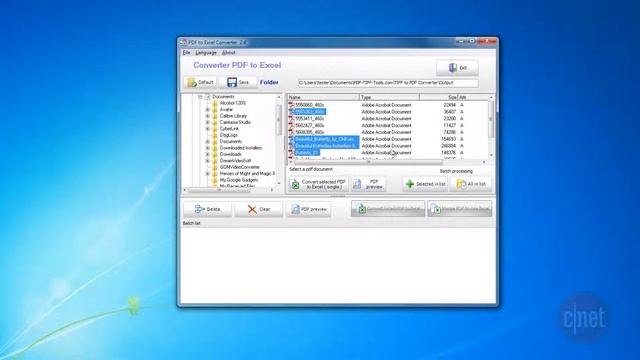
Task: Collapse the Documents root tree node
Action: (200, 97)
